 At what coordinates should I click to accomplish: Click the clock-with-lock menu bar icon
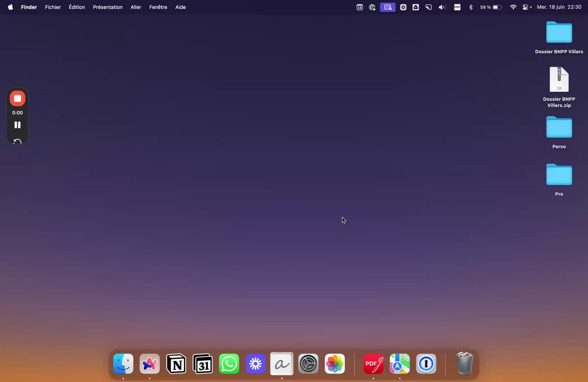click(372, 7)
